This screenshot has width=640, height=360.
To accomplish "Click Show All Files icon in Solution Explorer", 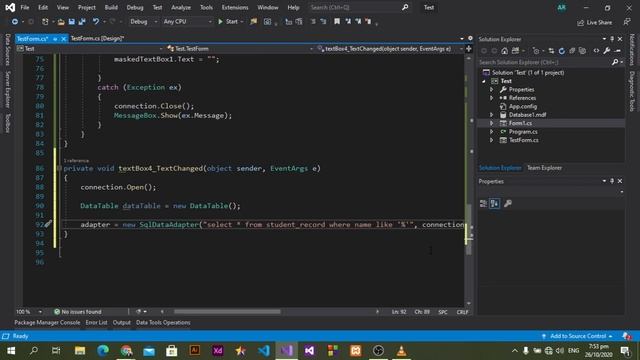I will [x=582, y=51].
